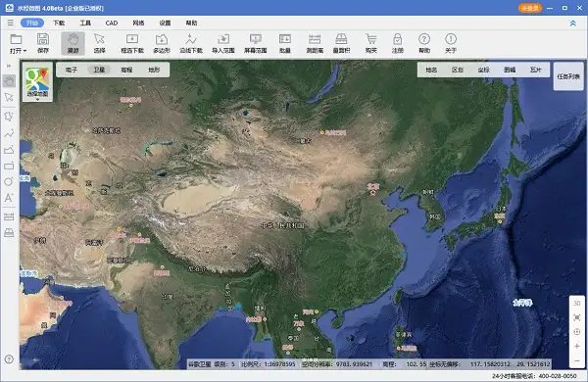Zoom in with the plus control
The image size is (588, 382).
(x=577, y=346)
